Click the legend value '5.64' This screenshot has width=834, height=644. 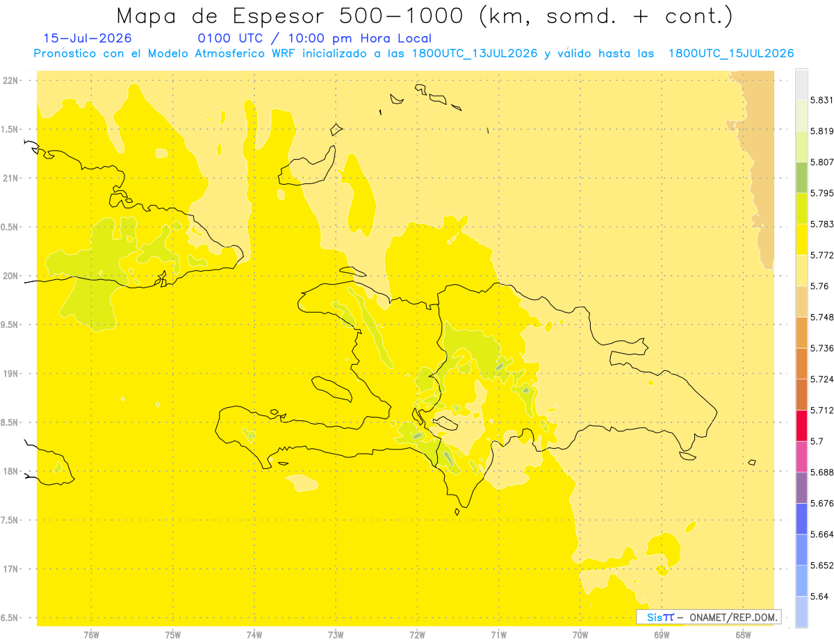[x=819, y=596]
